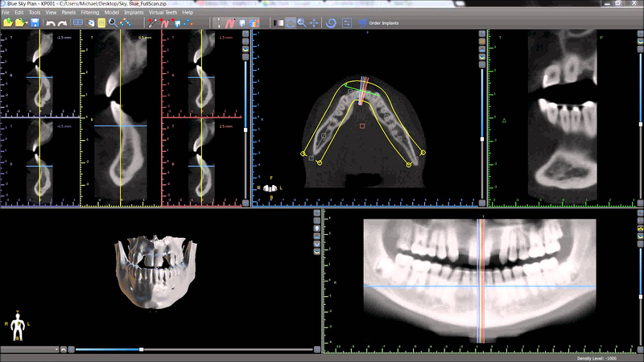The height and width of the screenshot is (362, 644).
Task: Open the Implants menu
Action: coord(134,14)
